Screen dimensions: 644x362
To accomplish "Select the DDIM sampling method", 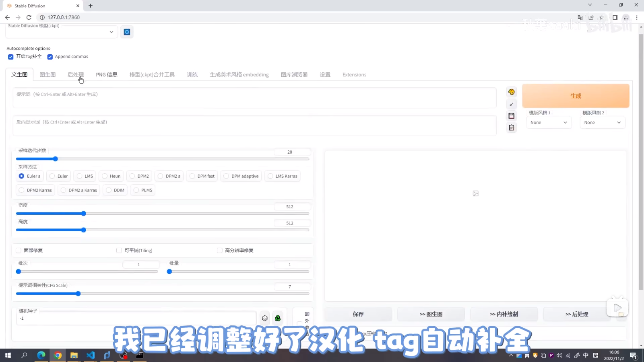I will pyautogui.click(x=115, y=190).
